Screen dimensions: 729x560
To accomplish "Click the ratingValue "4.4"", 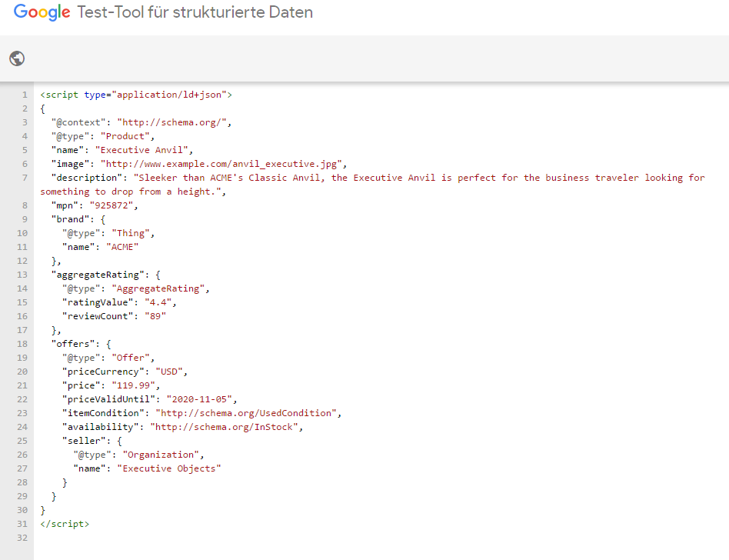I will click(158, 302).
